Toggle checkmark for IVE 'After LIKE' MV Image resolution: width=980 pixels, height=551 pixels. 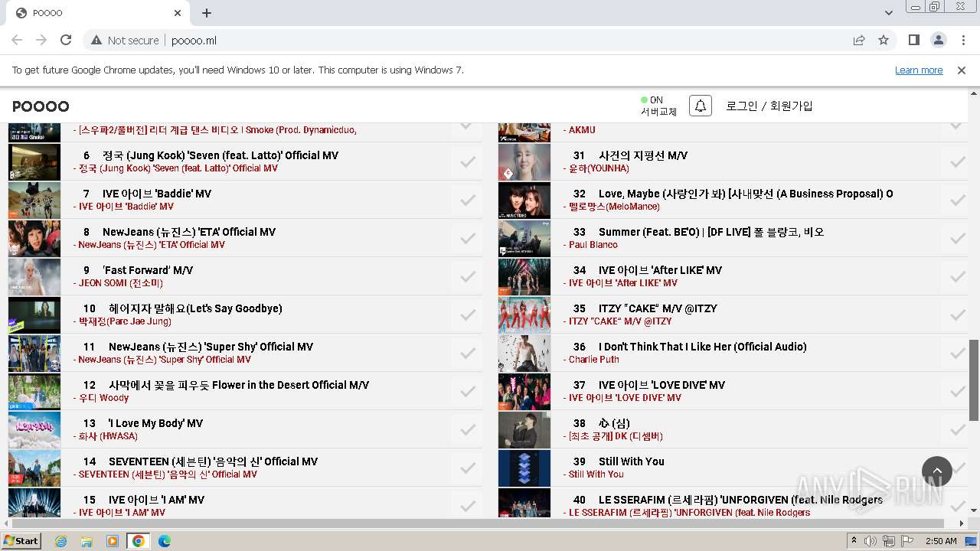tap(957, 276)
